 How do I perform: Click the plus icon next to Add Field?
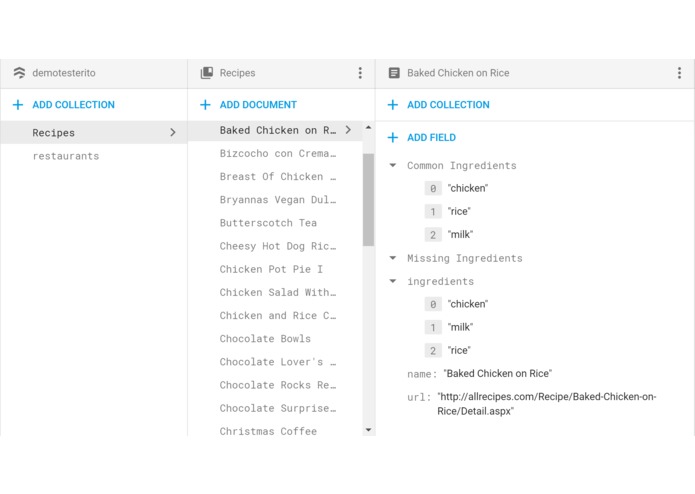[x=392, y=137]
